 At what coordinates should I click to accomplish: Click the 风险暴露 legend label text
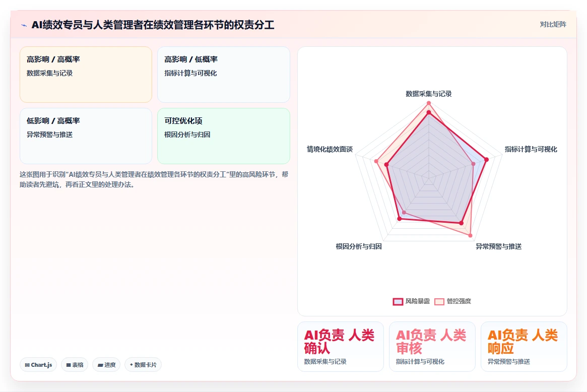pyautogui.click(x=417, y=301)
